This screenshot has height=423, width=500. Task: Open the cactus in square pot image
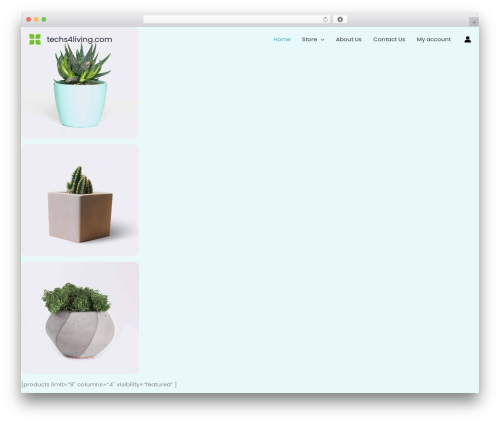(80, 200)
